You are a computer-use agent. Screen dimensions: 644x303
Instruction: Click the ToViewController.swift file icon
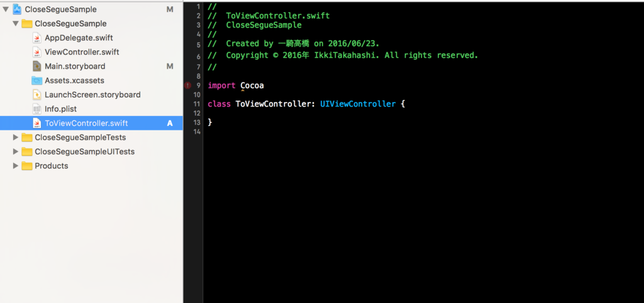[x=37, y=123]
